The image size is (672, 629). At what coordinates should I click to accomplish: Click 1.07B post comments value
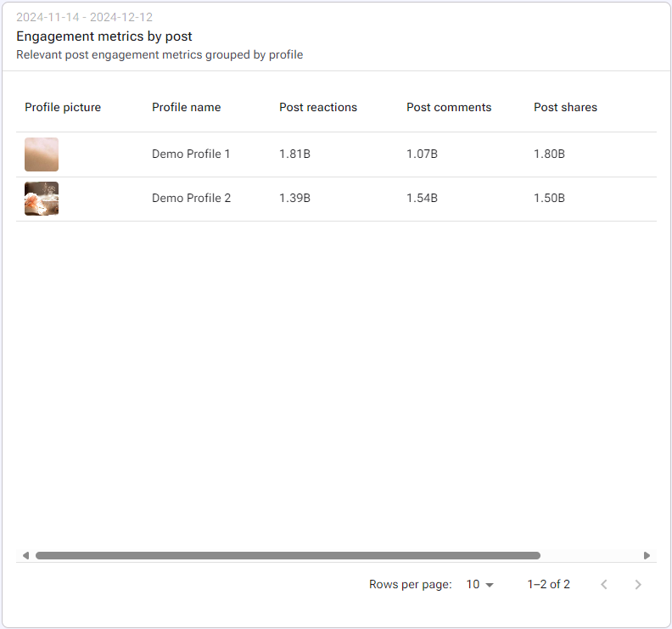pos(423,154)
